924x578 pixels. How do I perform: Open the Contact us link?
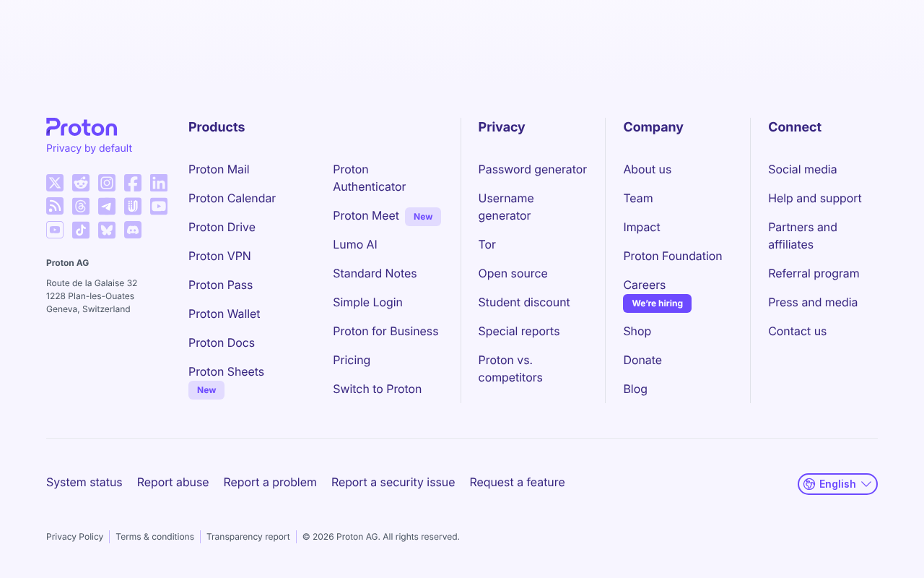[x=798, y=331]
